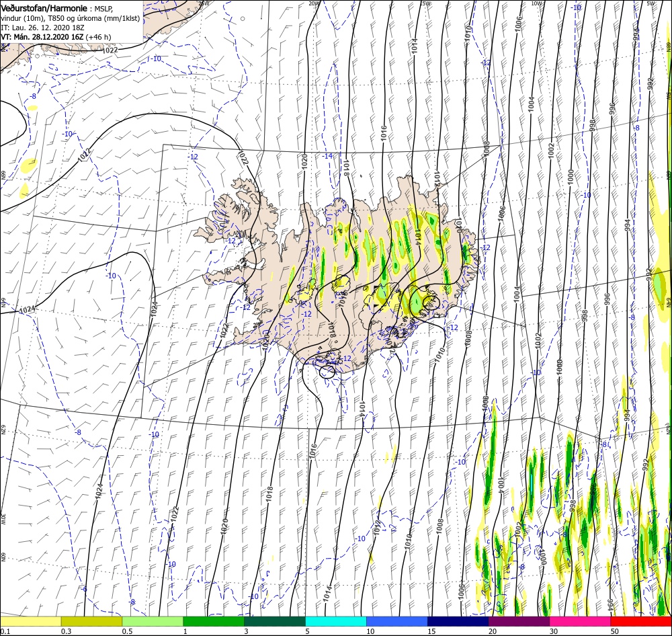Viewport: 672px width, 636px height.
Task: Click the pink 30–50 legend swatch
Action: (x=580, y=622)
